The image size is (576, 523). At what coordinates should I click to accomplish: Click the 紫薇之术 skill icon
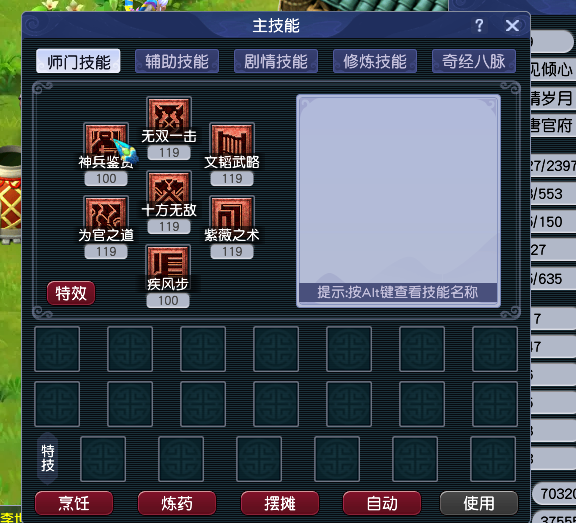tap(232, 217)
